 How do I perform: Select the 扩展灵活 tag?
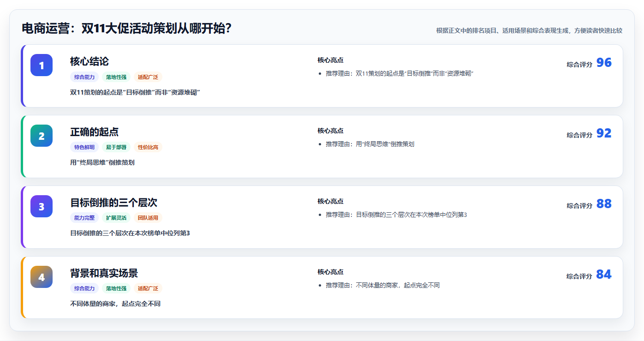coord(116,218)
